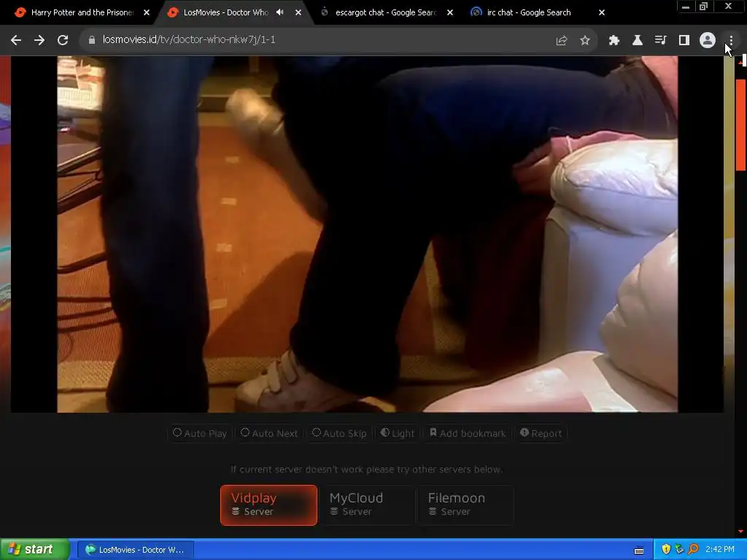The image size is (747, 560).
Task: Select the Vidplay server
Action: (268, 505)
